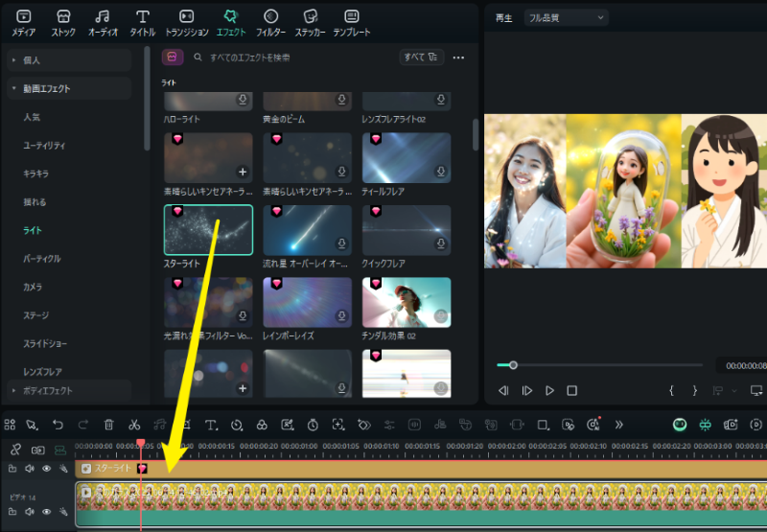
Task: Split clip using the scissors icon
Action: (134, 425)
